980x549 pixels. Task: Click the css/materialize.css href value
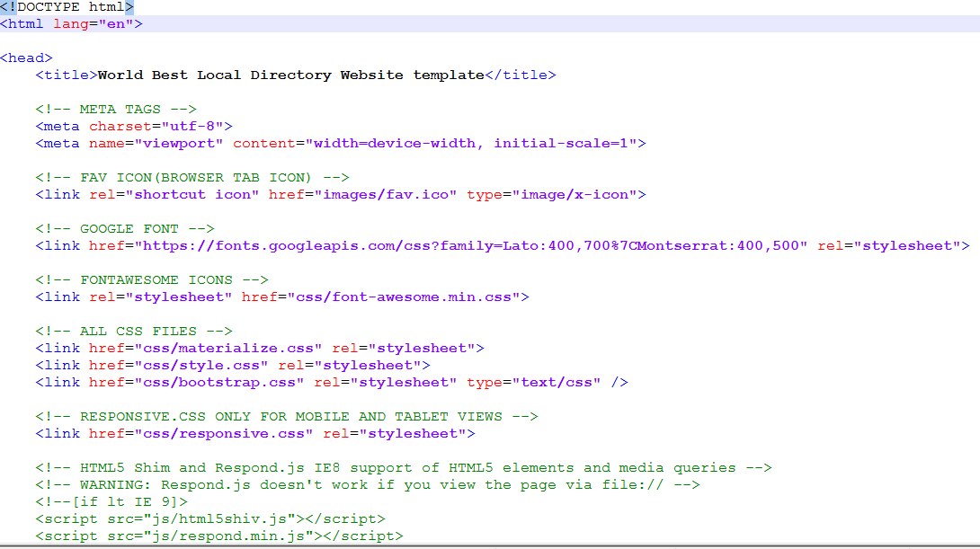[227, 349]
